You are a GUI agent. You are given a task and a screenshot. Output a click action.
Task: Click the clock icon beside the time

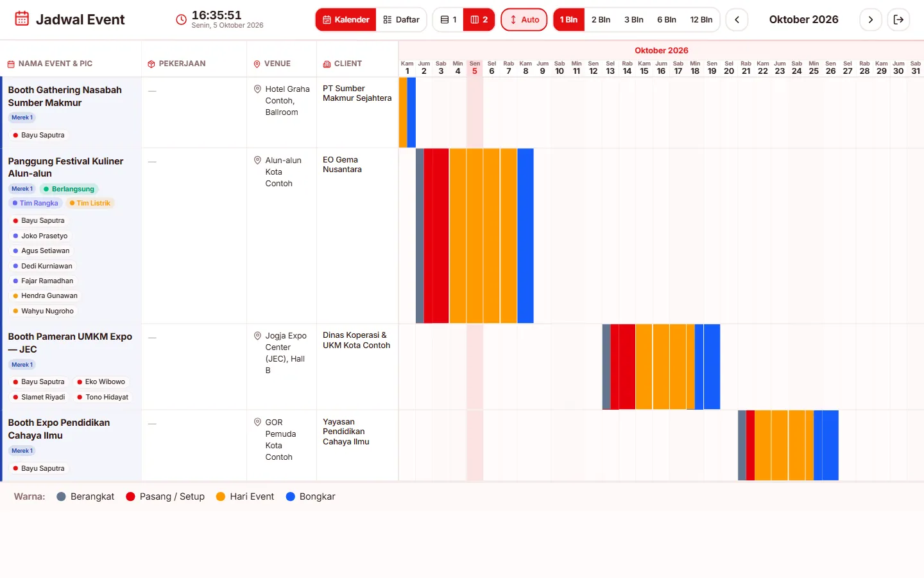point(182,19)
